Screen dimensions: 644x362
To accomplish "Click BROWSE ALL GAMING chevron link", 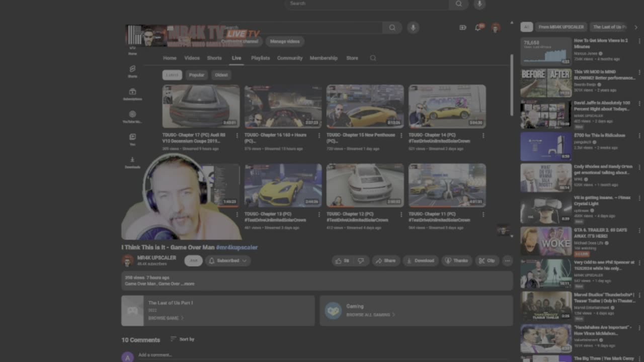I will point(371,315).
